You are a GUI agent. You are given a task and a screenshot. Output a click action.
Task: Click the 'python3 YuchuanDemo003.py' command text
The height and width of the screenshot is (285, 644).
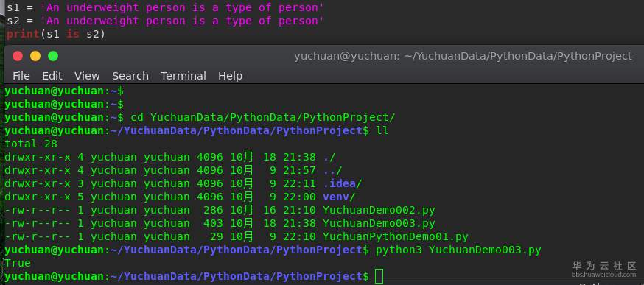pos(458,250)
